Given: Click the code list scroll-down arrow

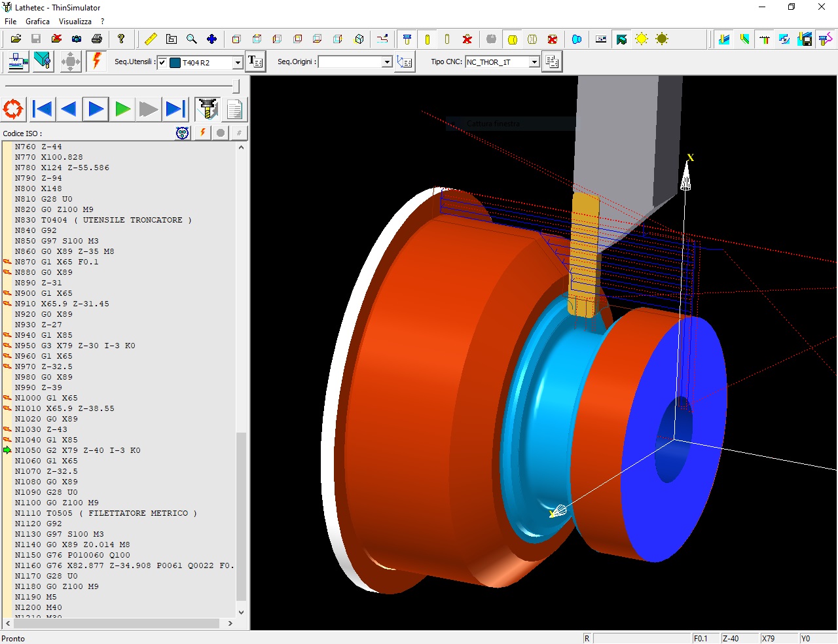Looking at the screenshot, I should click(241, 613).
